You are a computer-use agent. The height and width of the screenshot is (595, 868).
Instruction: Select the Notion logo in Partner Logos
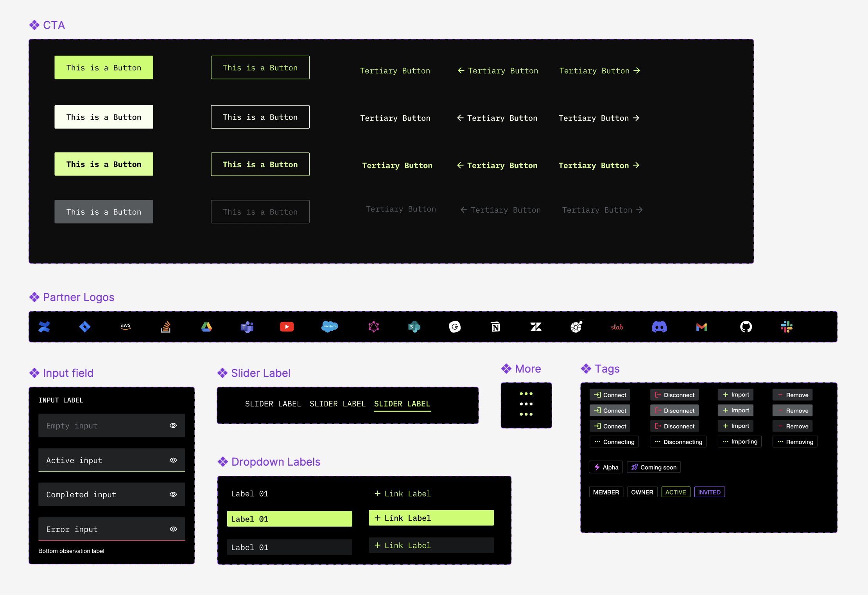coord(495,327)
